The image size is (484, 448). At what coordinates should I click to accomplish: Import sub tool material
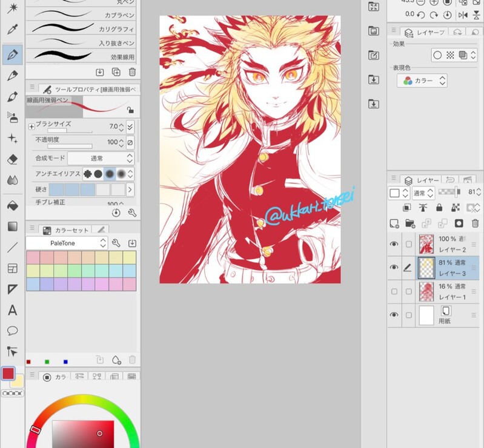[100, 72]
